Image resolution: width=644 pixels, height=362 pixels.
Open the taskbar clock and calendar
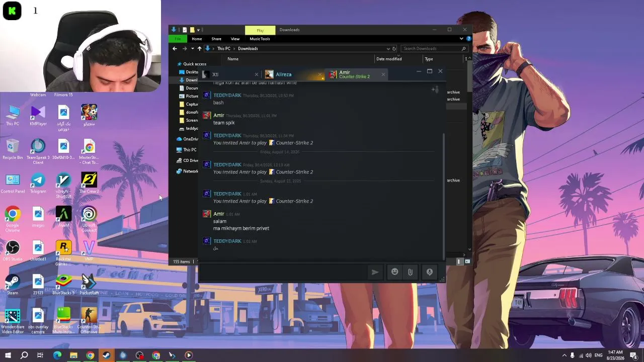[616, 355]
